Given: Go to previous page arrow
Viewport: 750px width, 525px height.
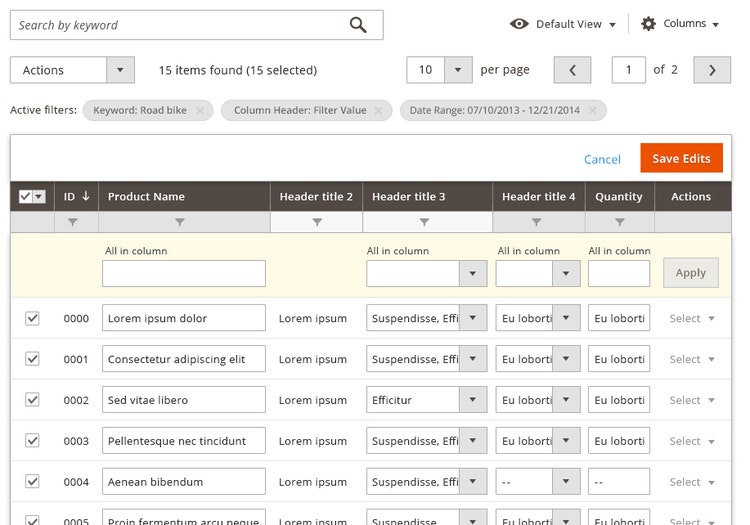Looking at the screenshot, I should click(573, 70).
